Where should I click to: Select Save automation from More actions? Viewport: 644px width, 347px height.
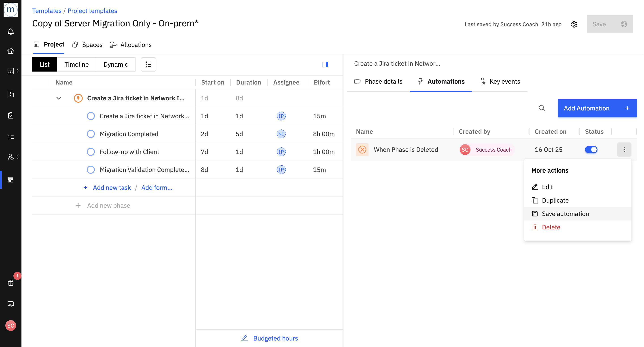(x=565, y=214)
